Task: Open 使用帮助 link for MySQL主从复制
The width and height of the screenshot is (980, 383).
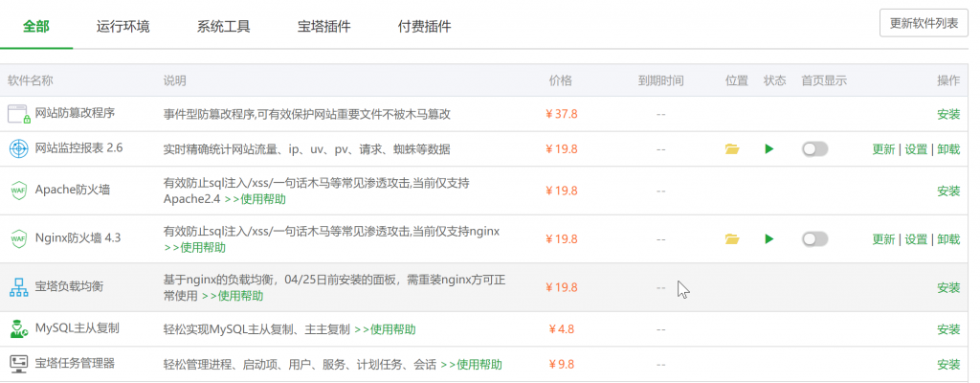Action: coord(385,329)
